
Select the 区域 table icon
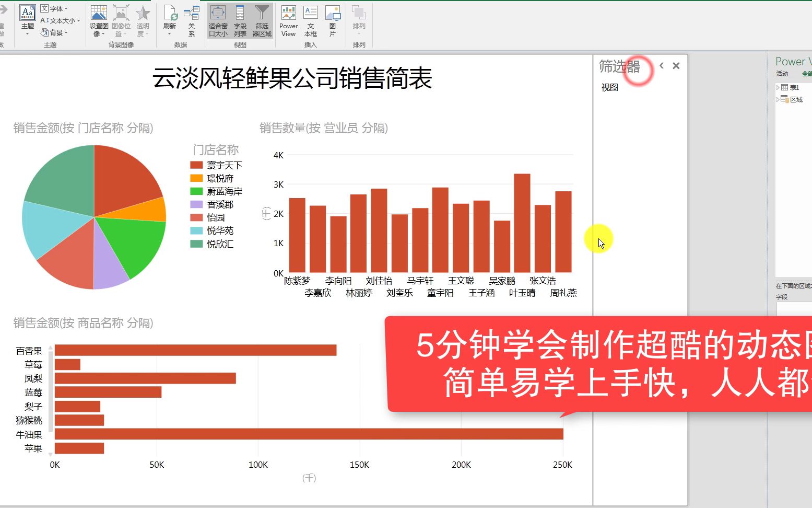click(784, 99)
